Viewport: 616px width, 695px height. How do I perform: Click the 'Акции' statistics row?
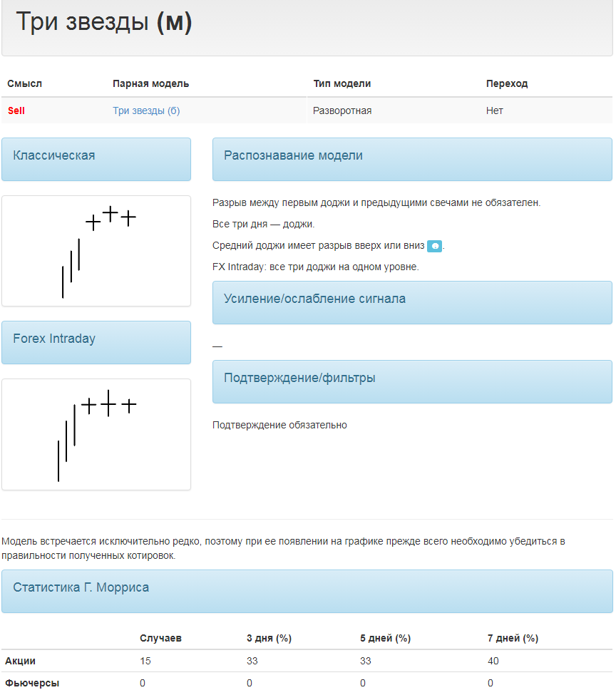point(307,661)
